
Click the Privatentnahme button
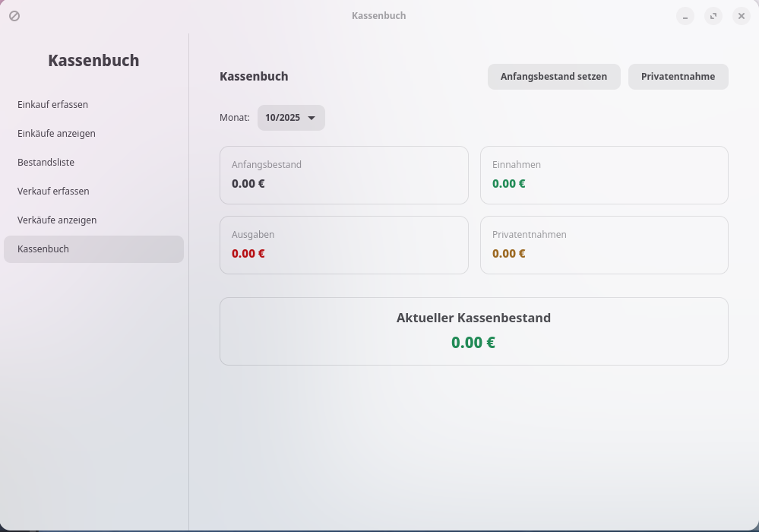coord(678,77)
